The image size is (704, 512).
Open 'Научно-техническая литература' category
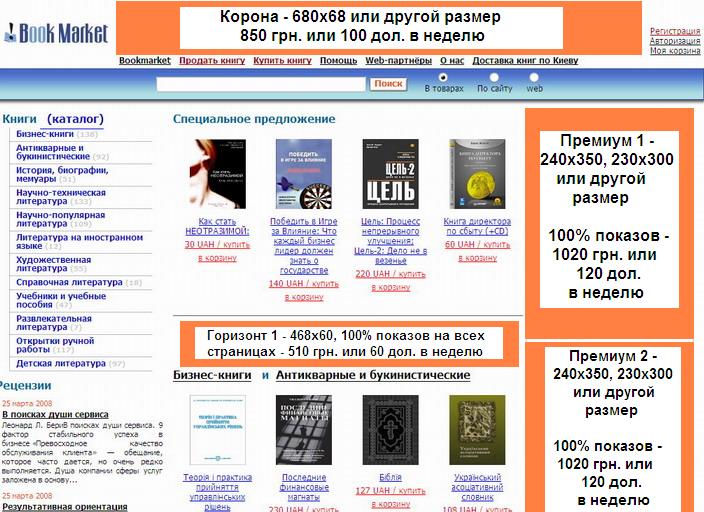coord(61,197)
